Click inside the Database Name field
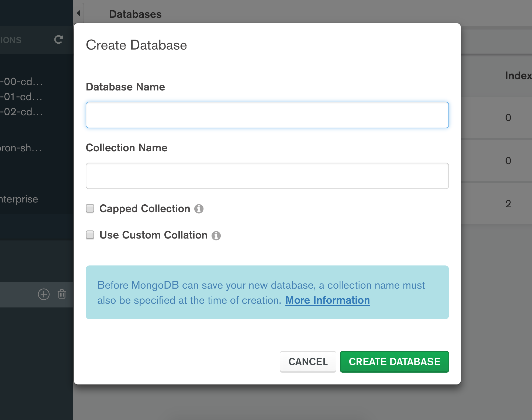The width and height of the screenshot is (532, 420). (267, 115)
